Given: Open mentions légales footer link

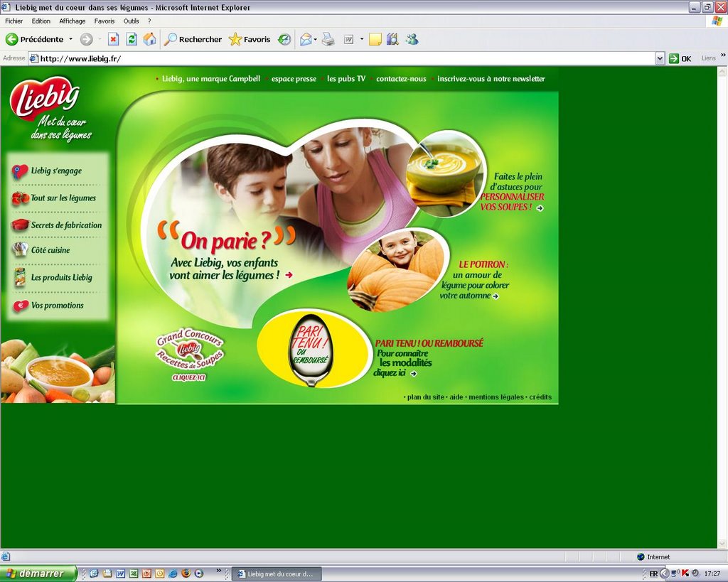Looking at the screenshot, I should pos(496,397).
